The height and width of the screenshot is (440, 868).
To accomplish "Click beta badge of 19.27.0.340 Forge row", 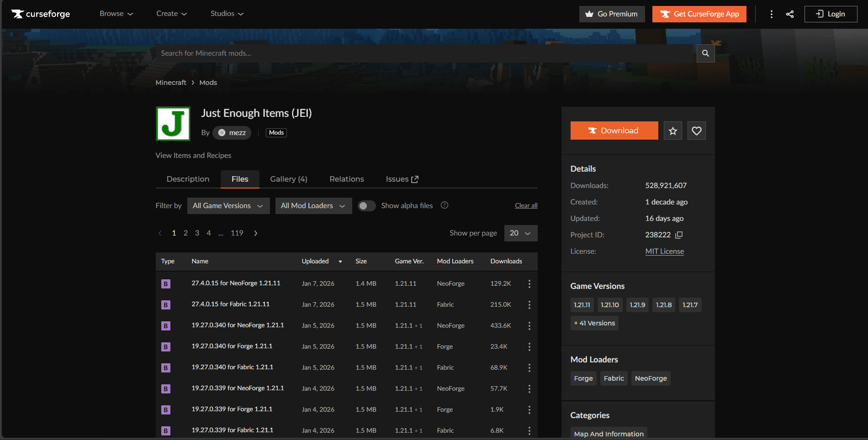I will pos(166,347).
